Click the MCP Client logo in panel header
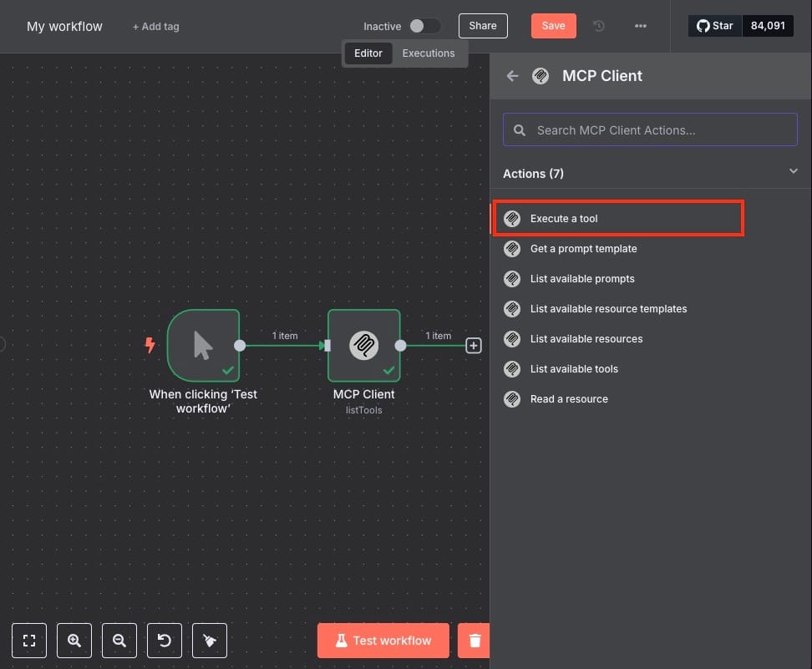 (540, 76)
